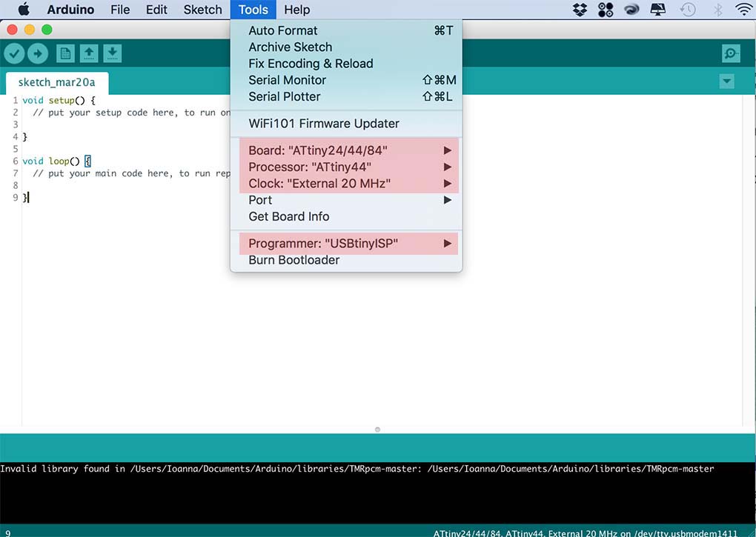Choose Fix Encoding & Reload
This screenshot has width=756, height=537.
pyautogui.click(x=346, y=64)
